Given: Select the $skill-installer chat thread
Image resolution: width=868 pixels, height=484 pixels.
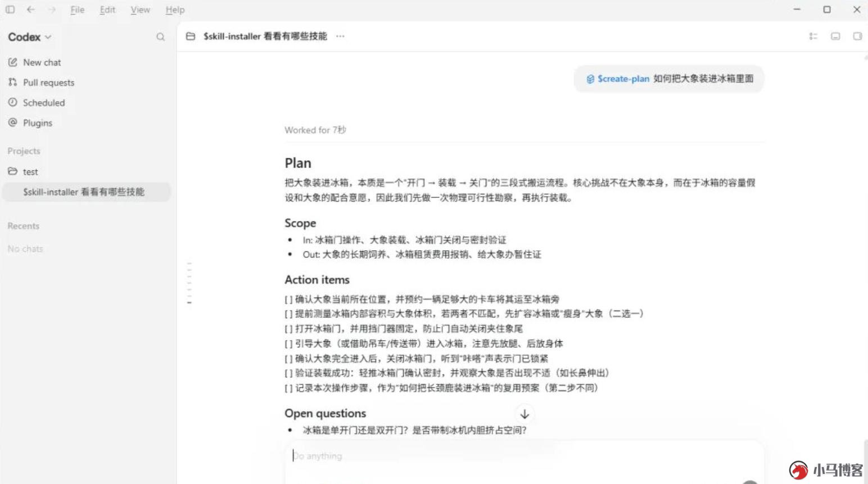Looking at the screenshot, I should point(87,192).
